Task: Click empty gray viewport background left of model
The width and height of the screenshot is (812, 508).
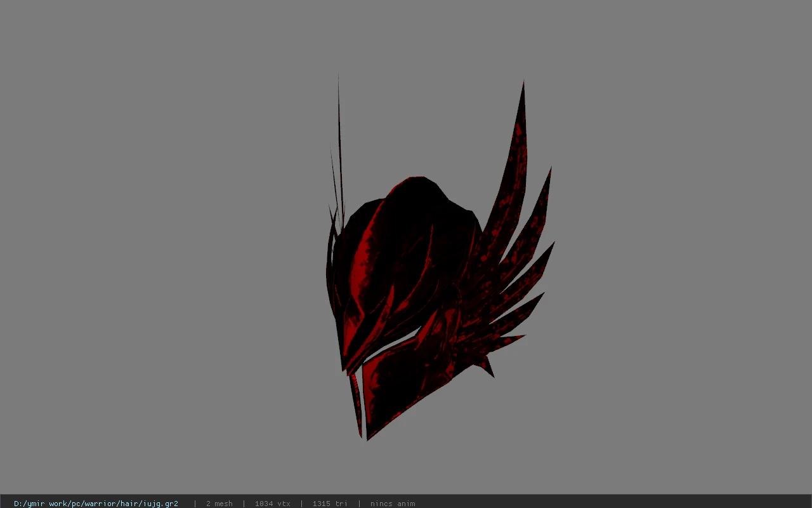Action: point(159,254)
